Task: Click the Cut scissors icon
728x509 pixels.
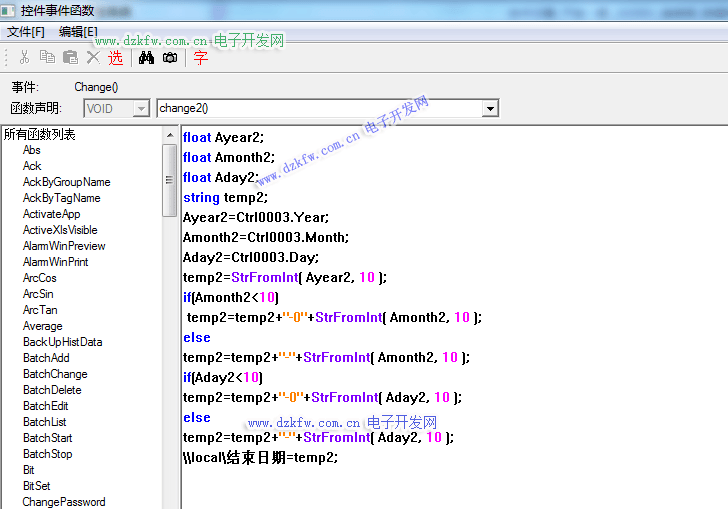Action: pyautogui.click(x=24, y=58)
